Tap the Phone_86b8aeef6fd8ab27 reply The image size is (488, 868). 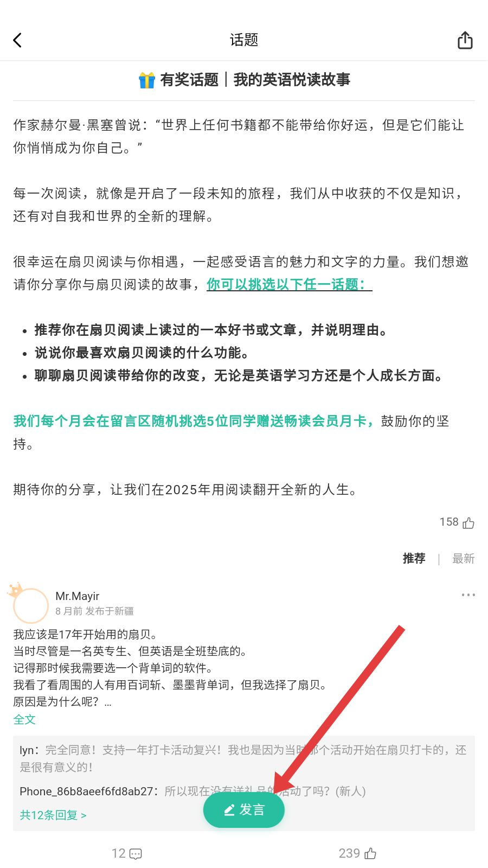pyautogui.click(x=192, y=791)
